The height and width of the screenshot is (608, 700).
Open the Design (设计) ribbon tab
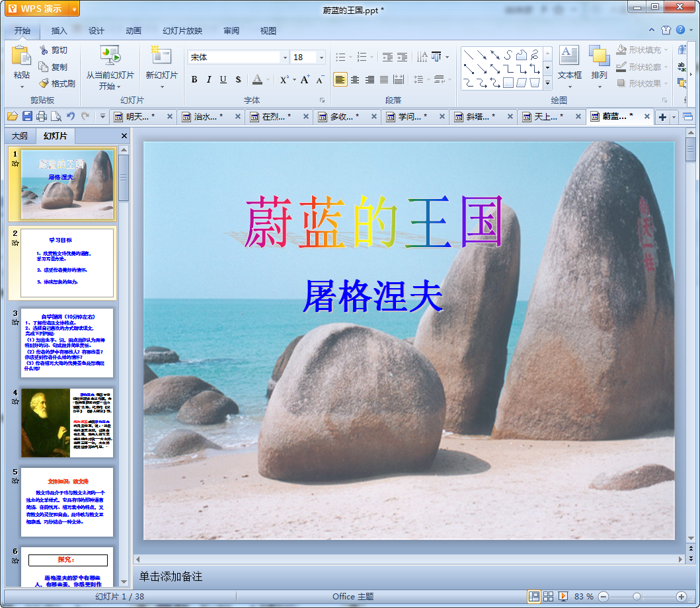96,30
